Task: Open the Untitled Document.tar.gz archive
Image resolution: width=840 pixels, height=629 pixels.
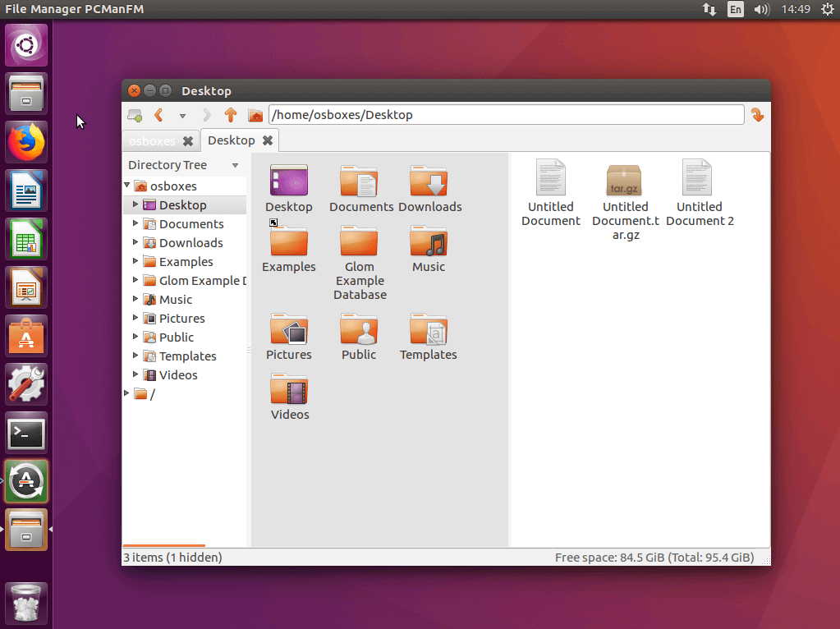Action: 625,181
